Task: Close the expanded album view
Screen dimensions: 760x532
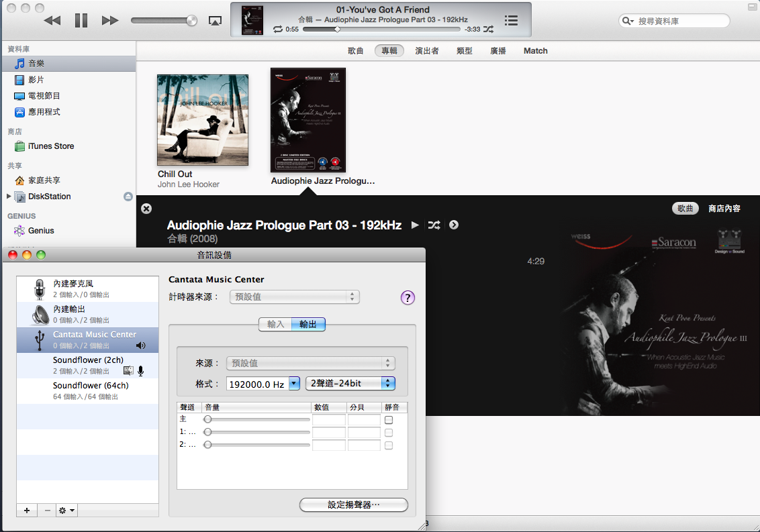Action: point(146,209)
